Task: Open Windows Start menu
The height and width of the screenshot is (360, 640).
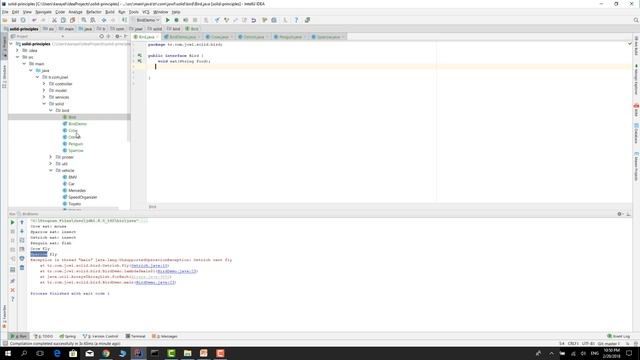Action: 7,353
